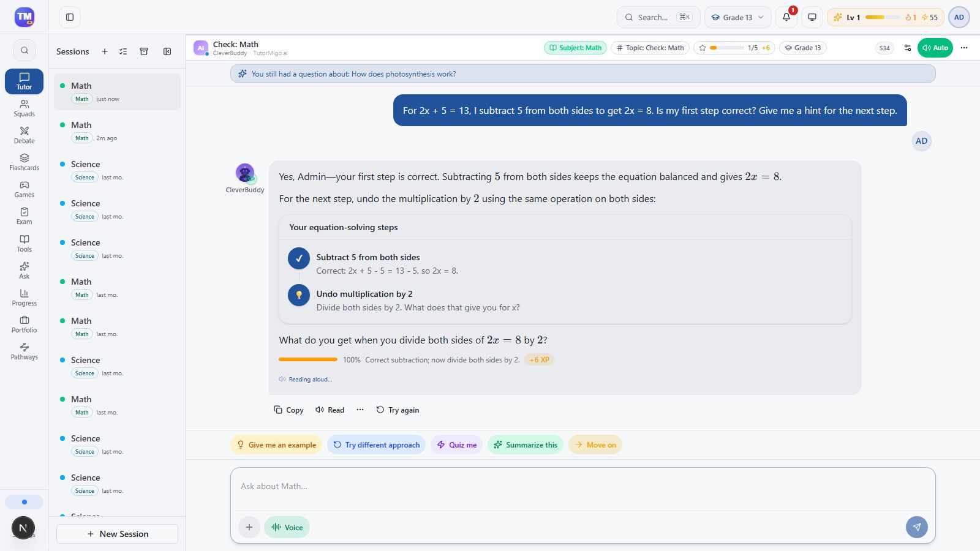Click the Ask about Math input field
The width and height of the screenshot is (980, 551).
582,487
